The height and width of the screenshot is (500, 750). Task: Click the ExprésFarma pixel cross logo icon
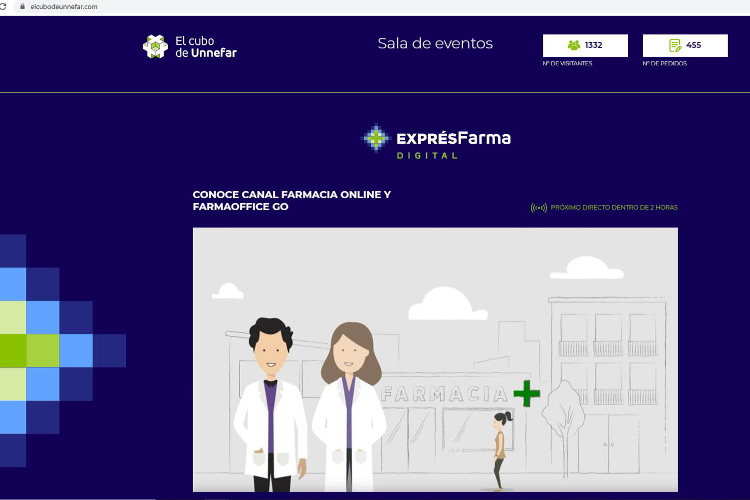[376, 138]
